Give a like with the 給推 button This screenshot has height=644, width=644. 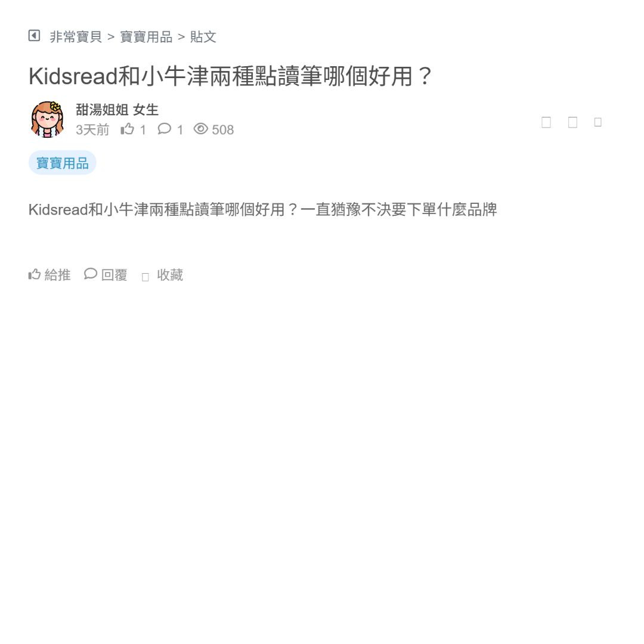(x=49, y=275)
